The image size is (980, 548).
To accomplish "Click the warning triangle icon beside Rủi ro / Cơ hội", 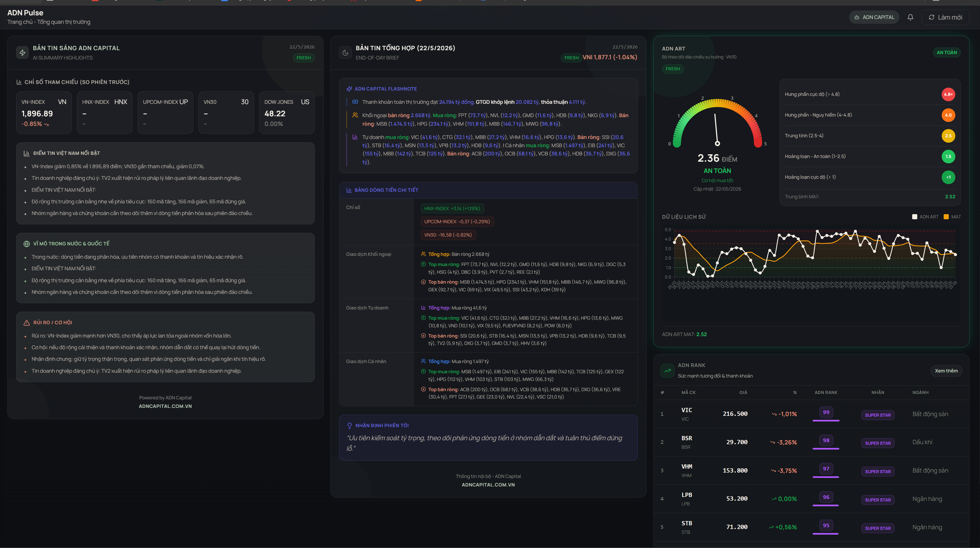I will (x=27, y=323).
